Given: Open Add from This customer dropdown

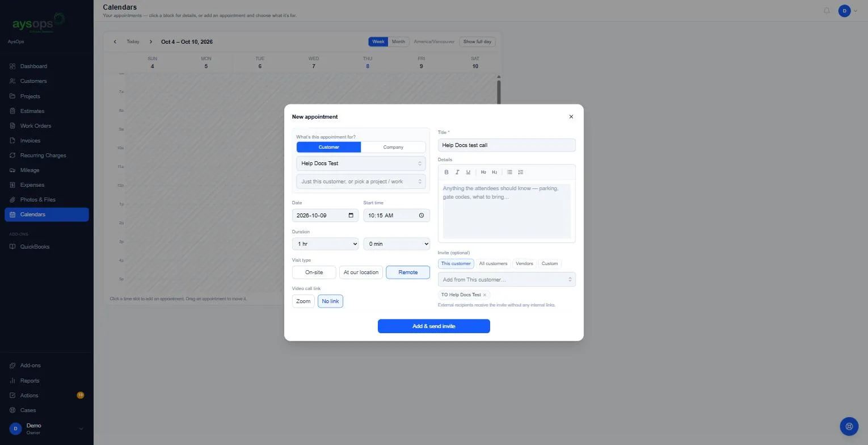Looking at the screenshot, I should pos(507,279).
